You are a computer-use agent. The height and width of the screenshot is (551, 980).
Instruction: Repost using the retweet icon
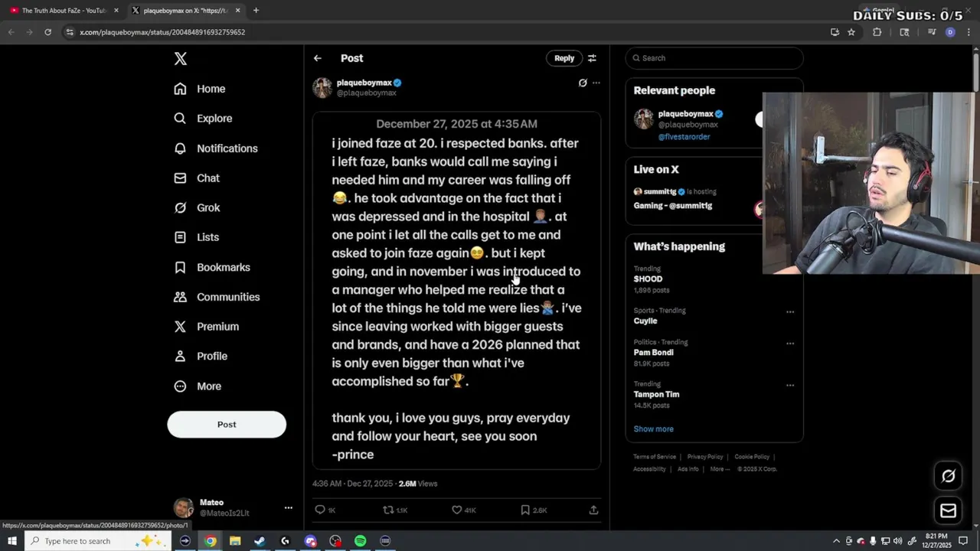[x=388, y=510]
